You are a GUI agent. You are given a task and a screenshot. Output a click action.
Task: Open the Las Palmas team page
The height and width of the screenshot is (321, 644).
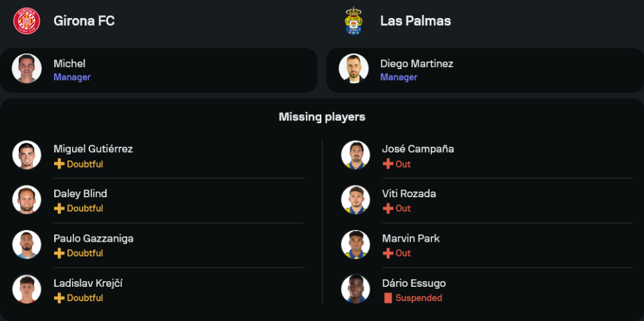pos(415,21)
